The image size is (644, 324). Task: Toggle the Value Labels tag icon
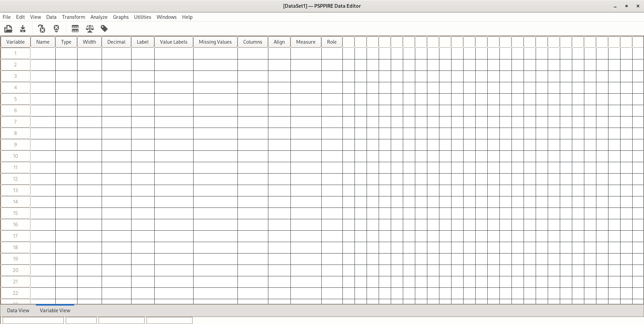click(104, 29)
